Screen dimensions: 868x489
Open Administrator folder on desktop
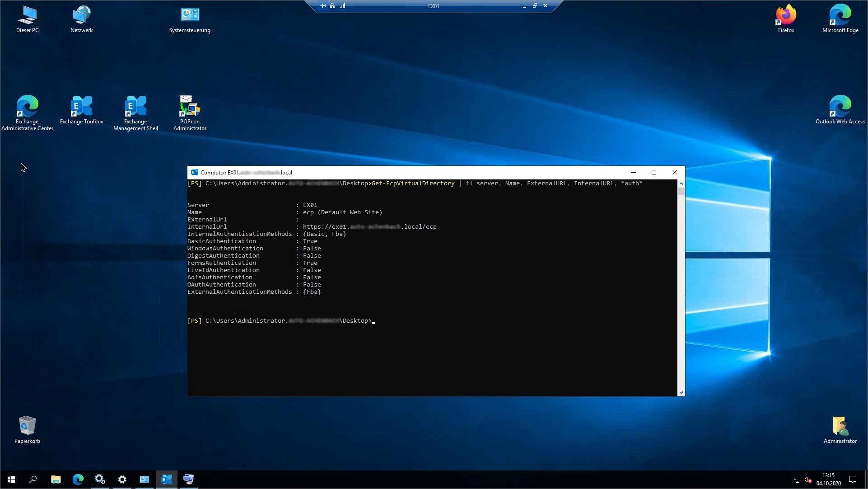point(840,430)
